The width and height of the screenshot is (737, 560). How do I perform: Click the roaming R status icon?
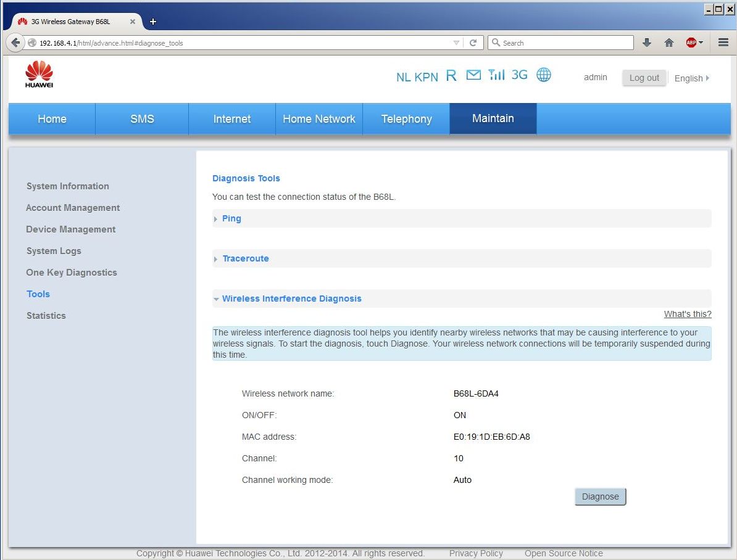[451, 75]
